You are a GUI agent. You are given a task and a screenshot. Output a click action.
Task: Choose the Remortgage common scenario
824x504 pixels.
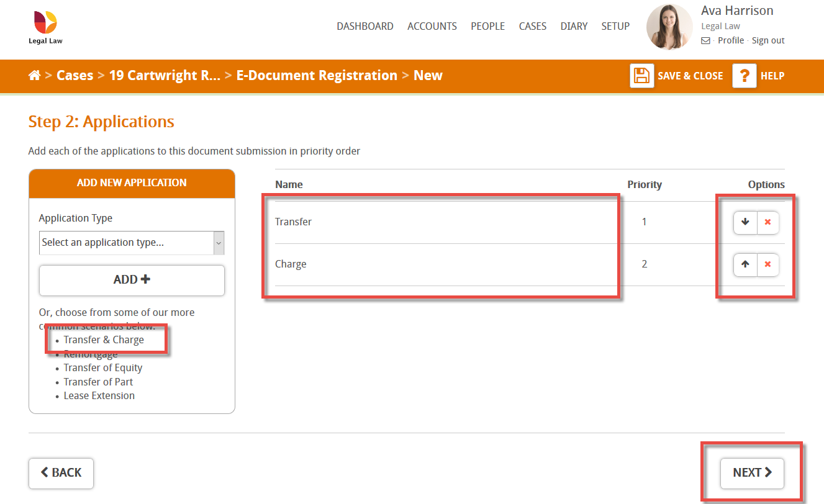(90, 353)
